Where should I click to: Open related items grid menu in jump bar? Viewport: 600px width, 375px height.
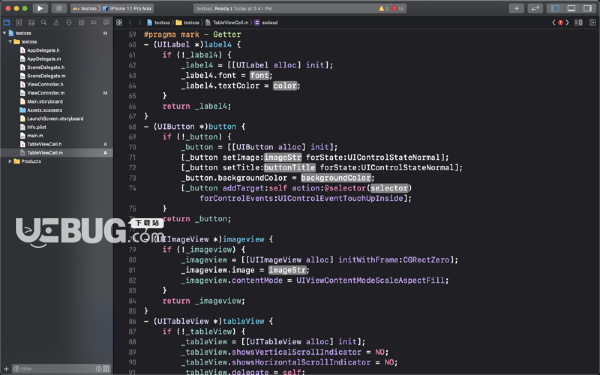(119, 23)
